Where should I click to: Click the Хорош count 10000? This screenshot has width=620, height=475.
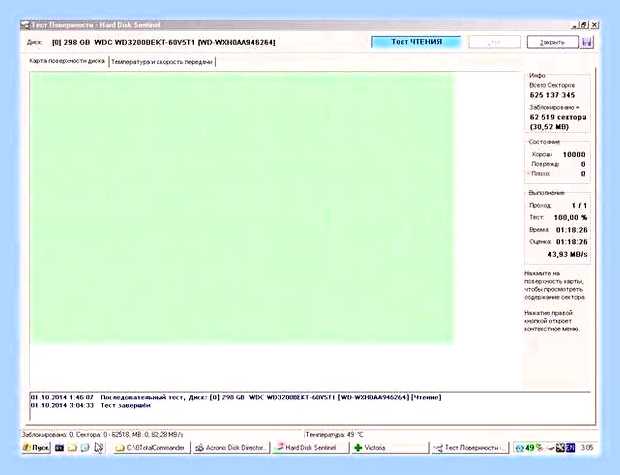(x=574, y=155)
